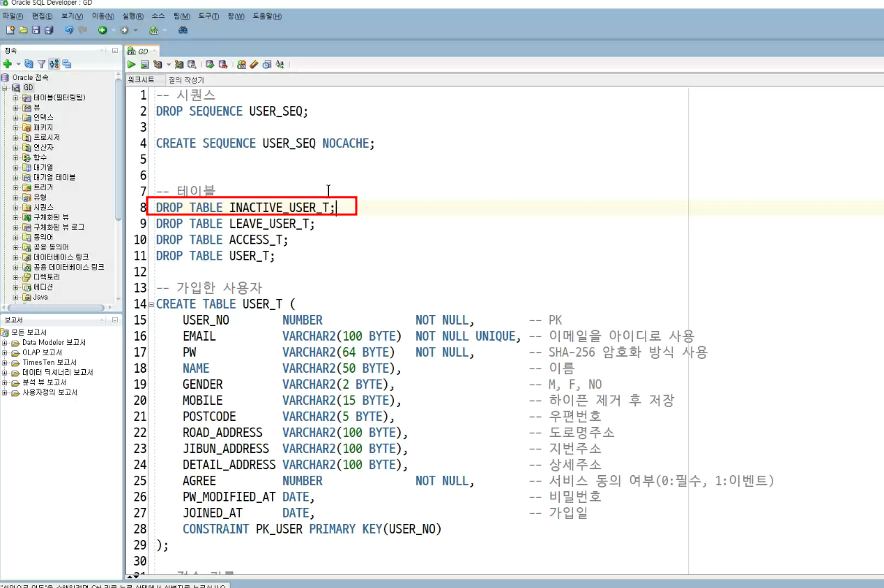Collapse the CREATE TABLE USER_T code block
Screen dimensions: 884x588
pyautogui.click(x=151, y=304)
